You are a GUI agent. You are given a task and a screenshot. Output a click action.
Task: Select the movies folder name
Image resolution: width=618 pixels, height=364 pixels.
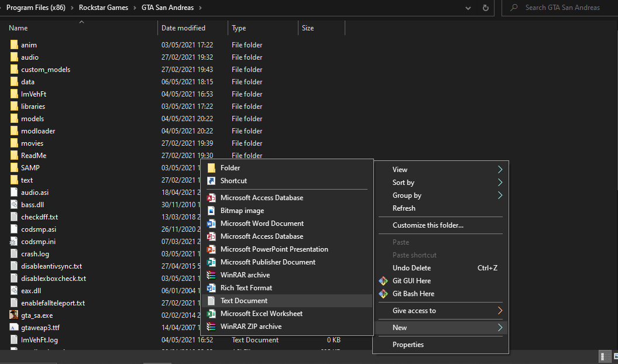[32, 143]
